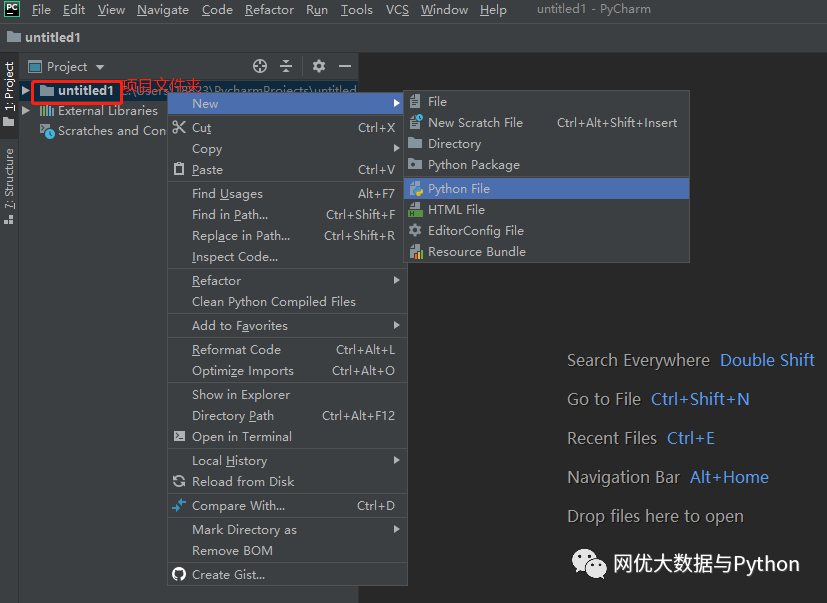Click the Open in Terminal icon
The height and width of the screenshot is (603, 827).
[x=179, y=436]
